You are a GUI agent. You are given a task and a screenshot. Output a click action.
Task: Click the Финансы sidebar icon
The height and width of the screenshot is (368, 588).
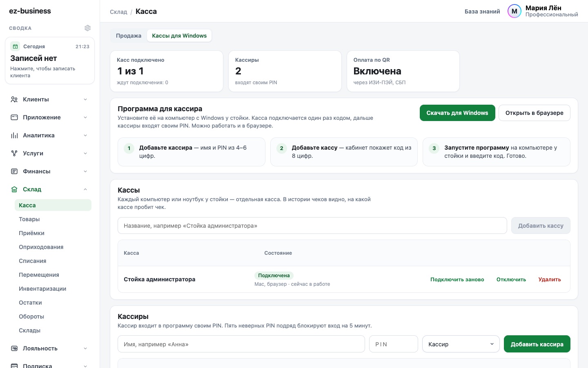coord(14,171)
